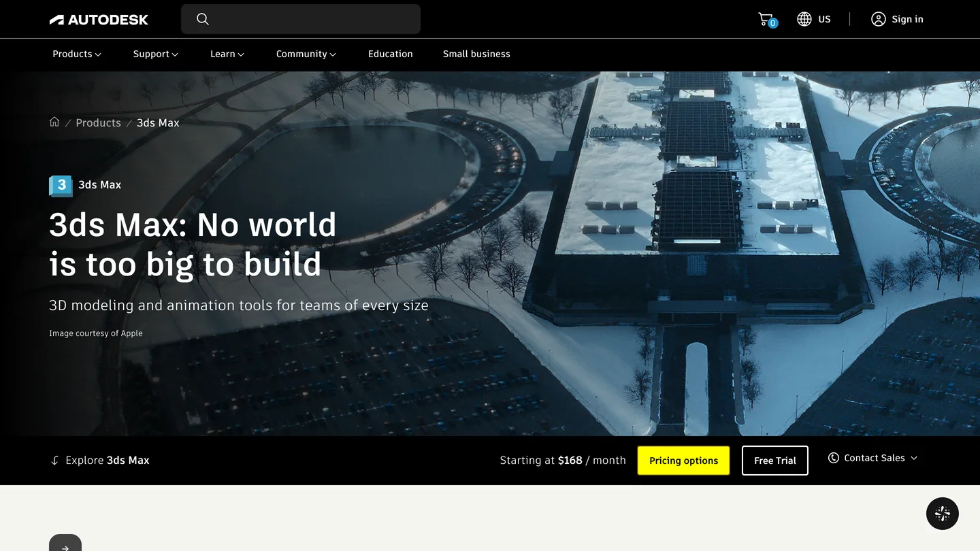Go to home via breadcrumb house icon
The height and width of the screenshot is (551, 980).
click(x=54, y=122)
